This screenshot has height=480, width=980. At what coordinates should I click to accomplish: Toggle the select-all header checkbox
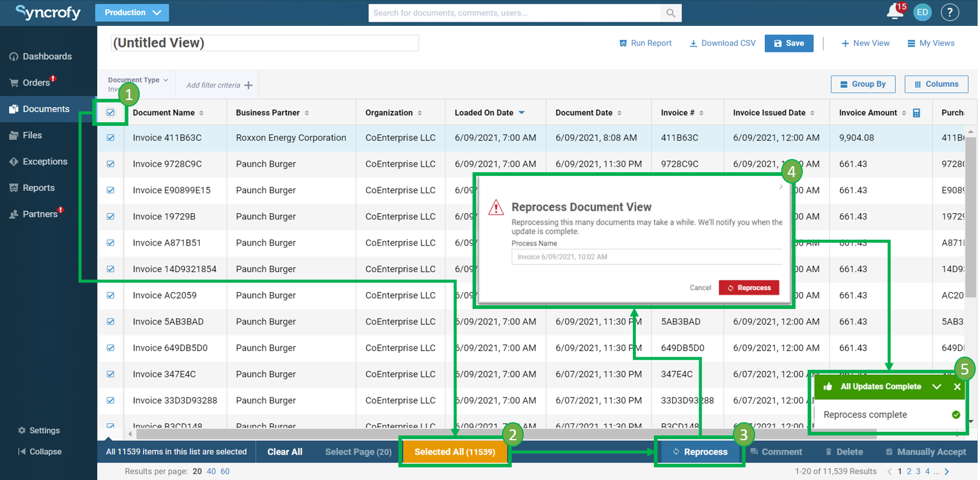[x=110, y=113]
